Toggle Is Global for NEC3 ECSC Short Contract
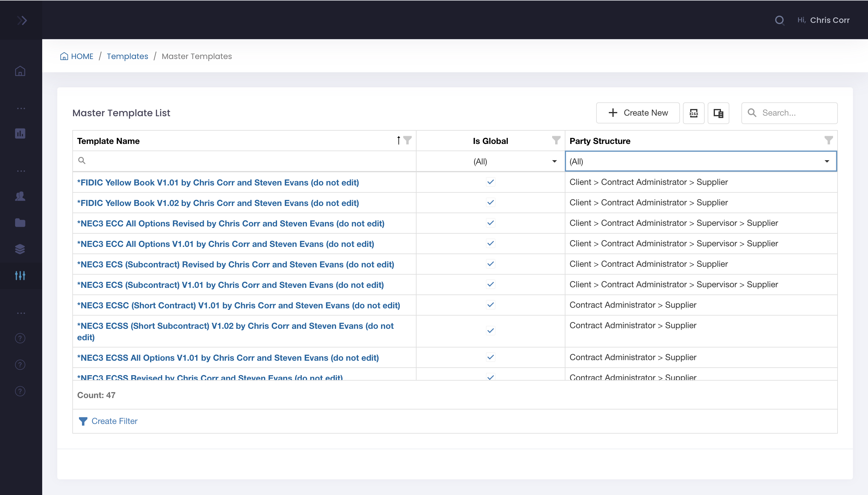The height and width of the screenshot is (495, 868). pos(490,305)
